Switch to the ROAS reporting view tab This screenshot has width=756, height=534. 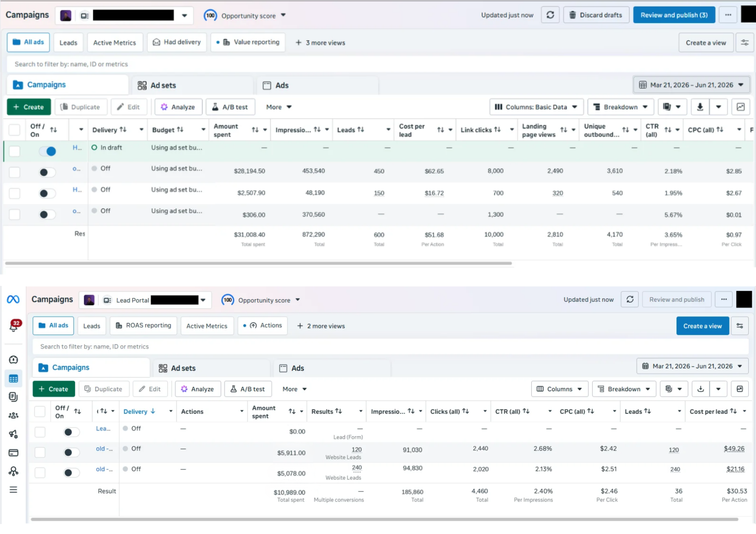point(143,326)
